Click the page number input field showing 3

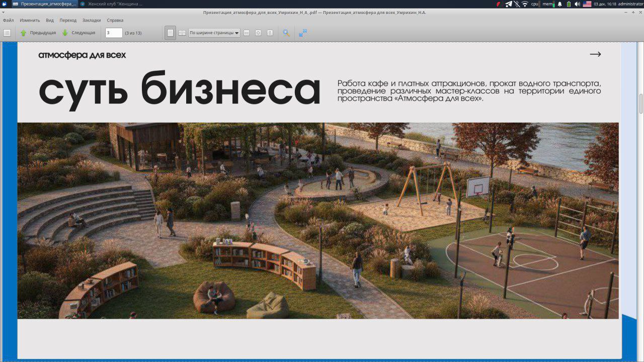pyautogui.click(x=113, y=32)
